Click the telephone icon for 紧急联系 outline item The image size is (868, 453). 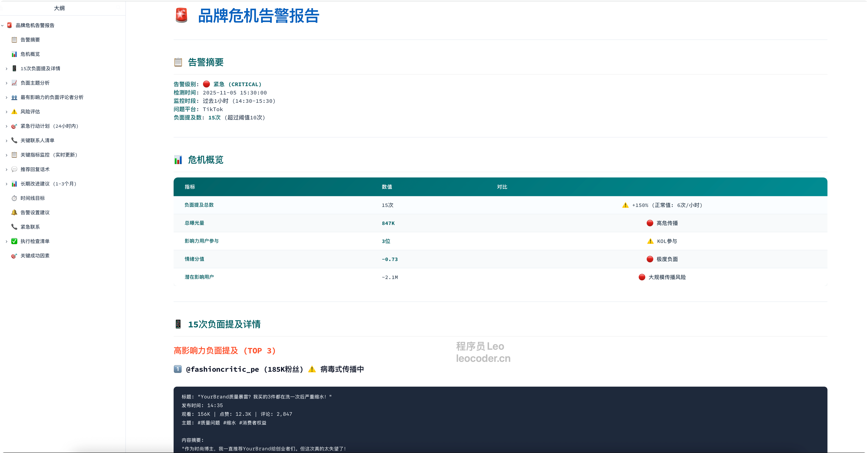[x=14, y=227]
